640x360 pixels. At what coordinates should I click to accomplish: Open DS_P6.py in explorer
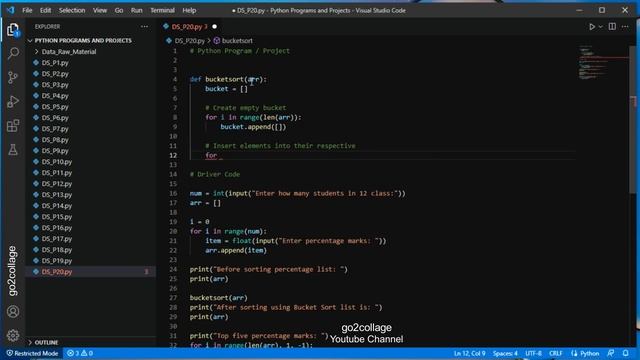tap(55, 118)
